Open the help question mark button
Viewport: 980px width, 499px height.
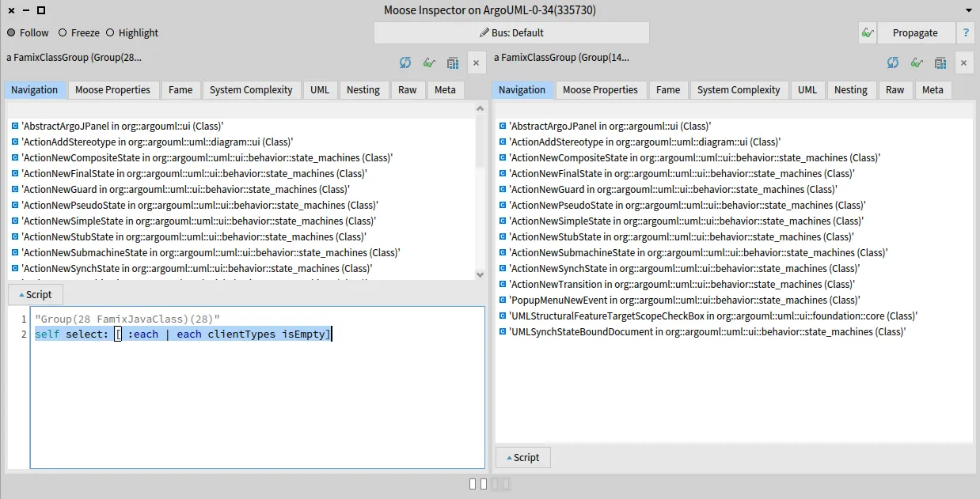coord(966,32)
